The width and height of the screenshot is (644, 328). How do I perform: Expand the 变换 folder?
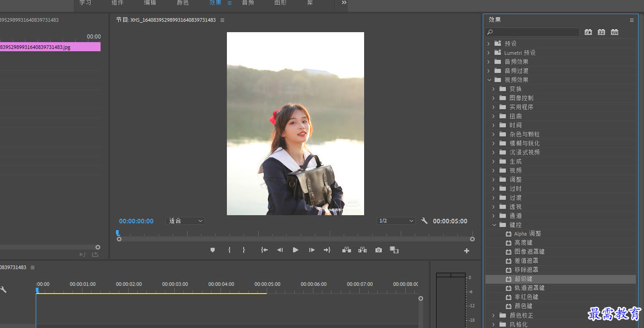494,89
